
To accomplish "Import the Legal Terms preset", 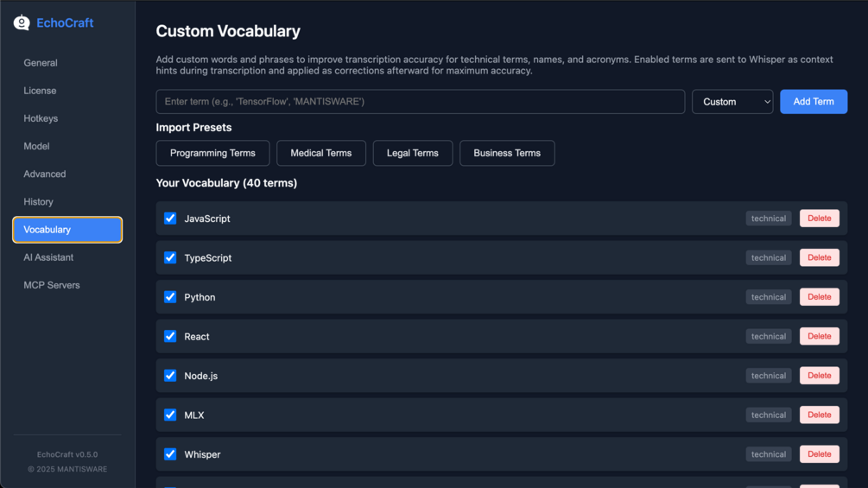I will (413, 153).
